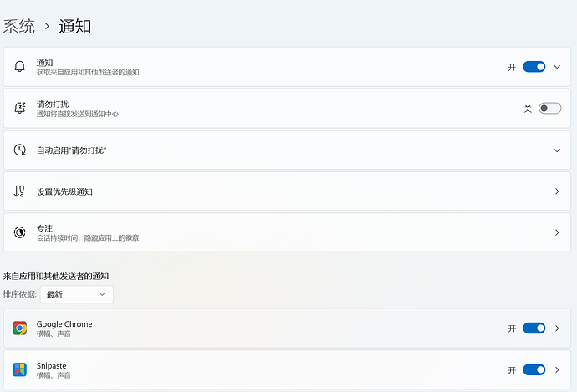
Task: Click the Google Chrome app icon
Action: tap(19, 328)
